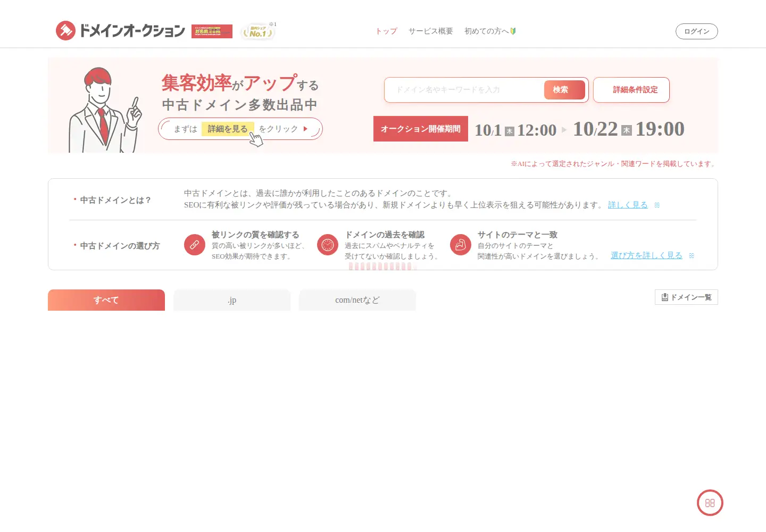Click the green beginner mark beside 初めての方へ
Viewport: 766px width, 532px height.
coord(513,31)
